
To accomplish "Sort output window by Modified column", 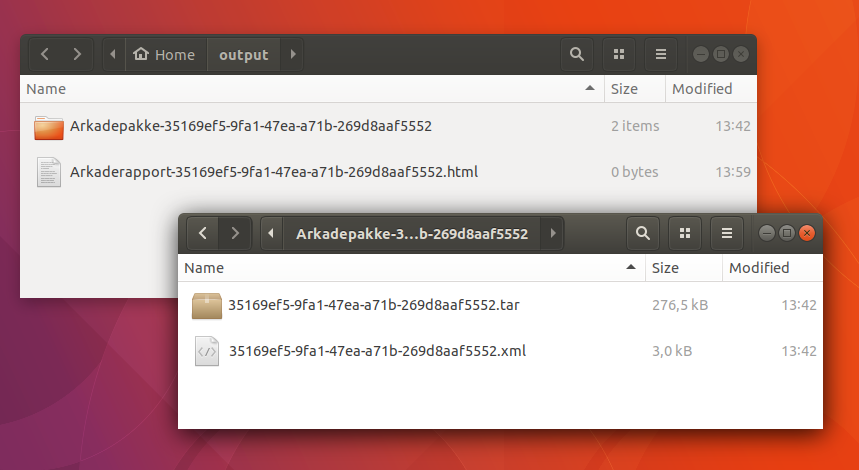I will [711, 89].
